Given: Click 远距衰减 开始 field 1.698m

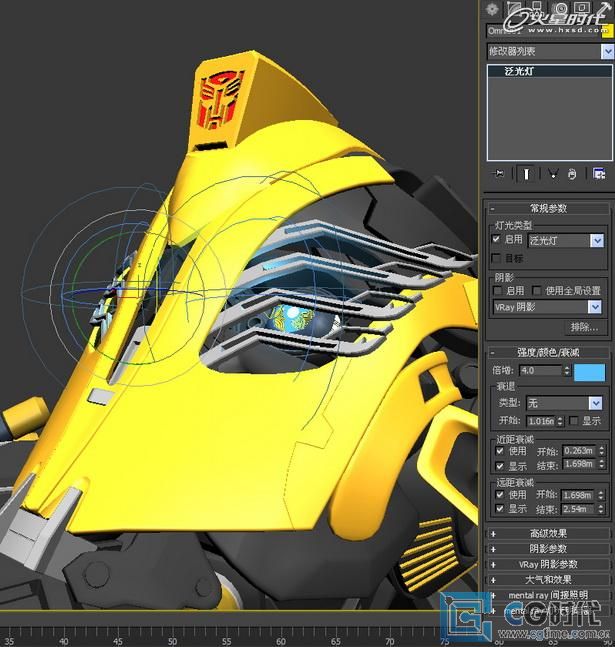Looking at the screenshot, I should 579,495.
